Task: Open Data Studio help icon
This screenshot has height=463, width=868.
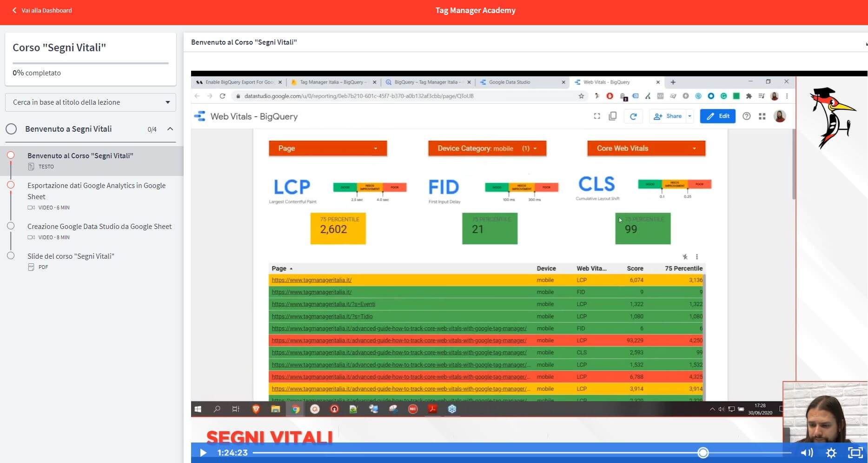Action: pos(747,116)
